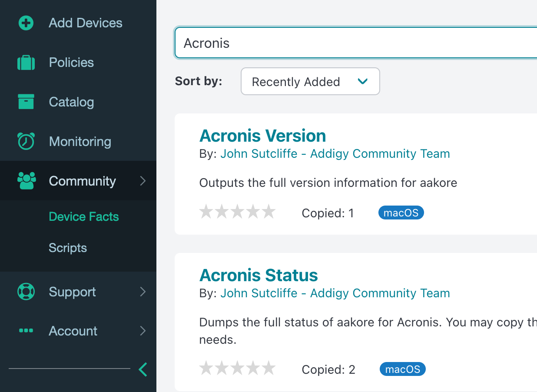
Task: Click the Add Devices plus icon
Action: point(26,23)
